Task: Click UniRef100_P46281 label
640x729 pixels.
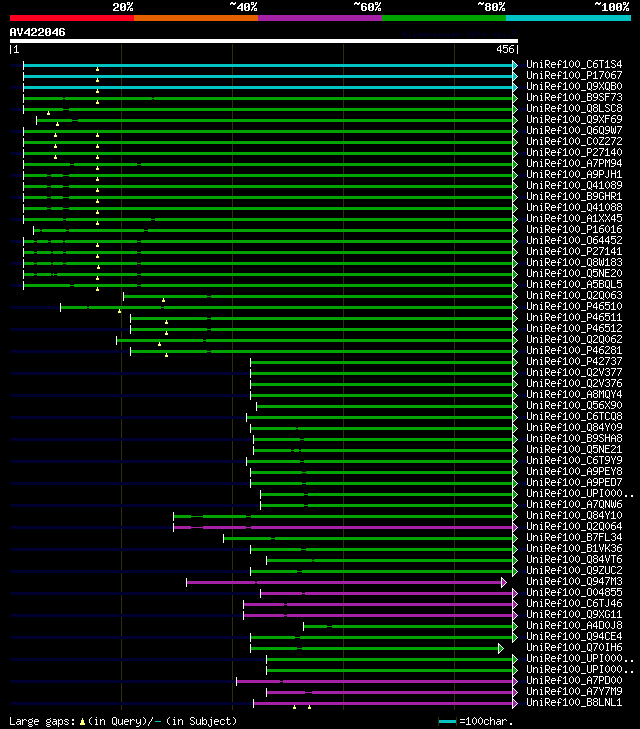Action: pyautogui.click(x=574, y=351)
